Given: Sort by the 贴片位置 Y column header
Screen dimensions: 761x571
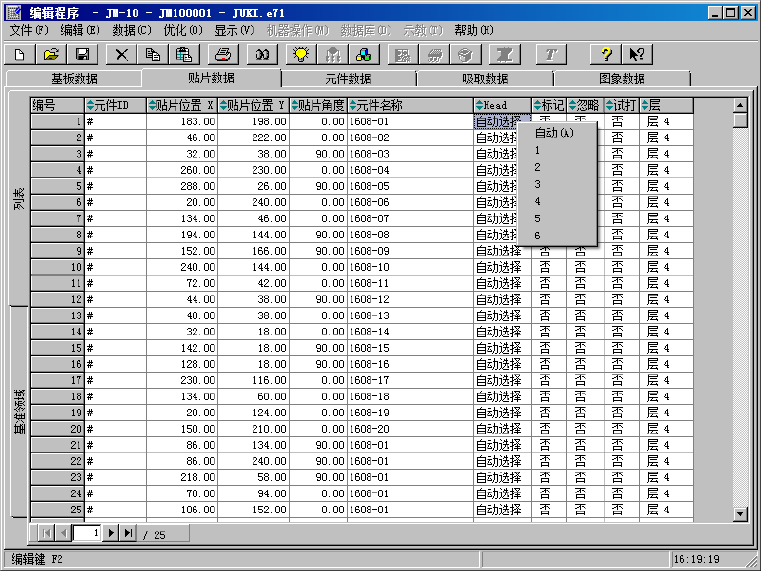Looking at the screenshot, I should click(253, 105).
